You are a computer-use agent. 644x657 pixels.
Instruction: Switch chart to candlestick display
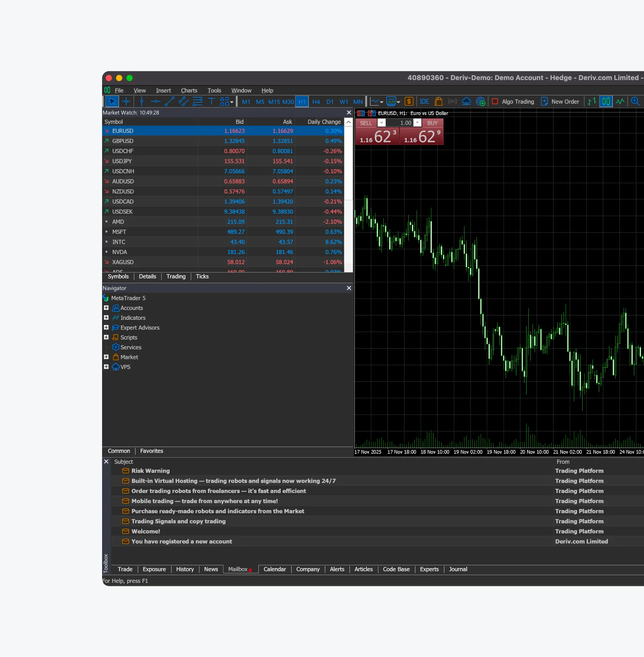(606, 101)
